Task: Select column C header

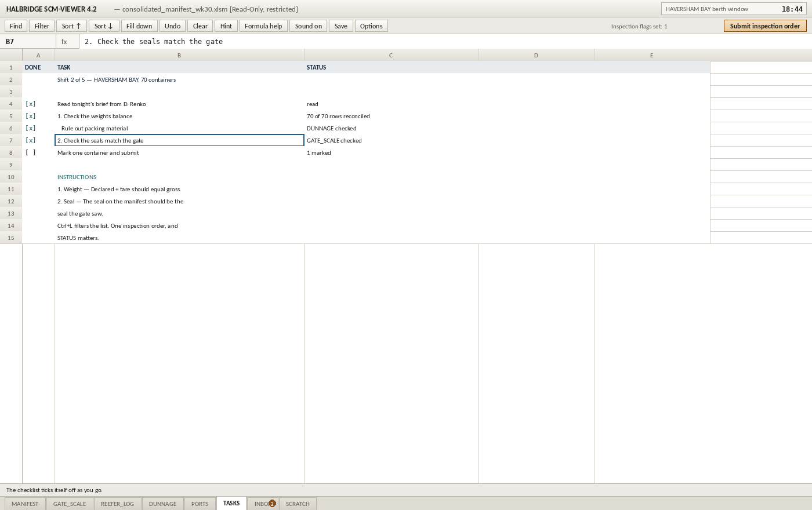Action: point(391,56)
